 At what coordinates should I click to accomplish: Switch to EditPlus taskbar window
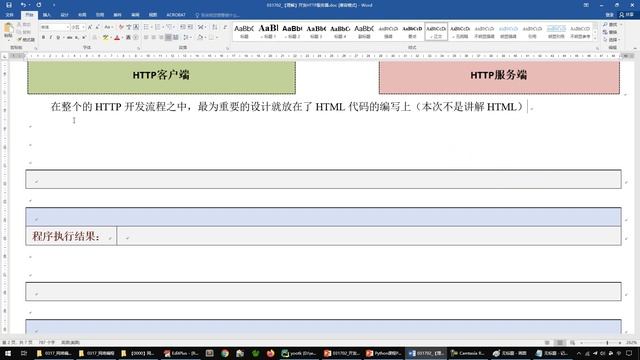pyautogui.click(x=181, y=353)
